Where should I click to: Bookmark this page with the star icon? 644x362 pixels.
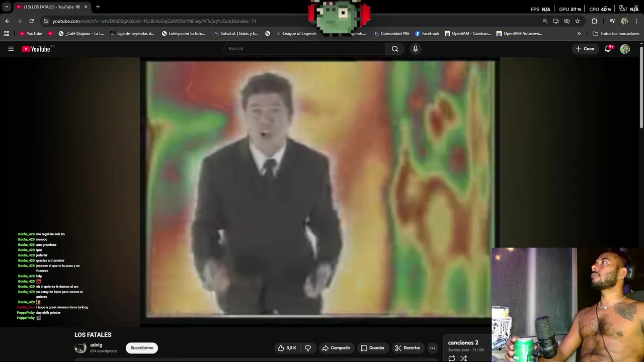coord(578,21)
